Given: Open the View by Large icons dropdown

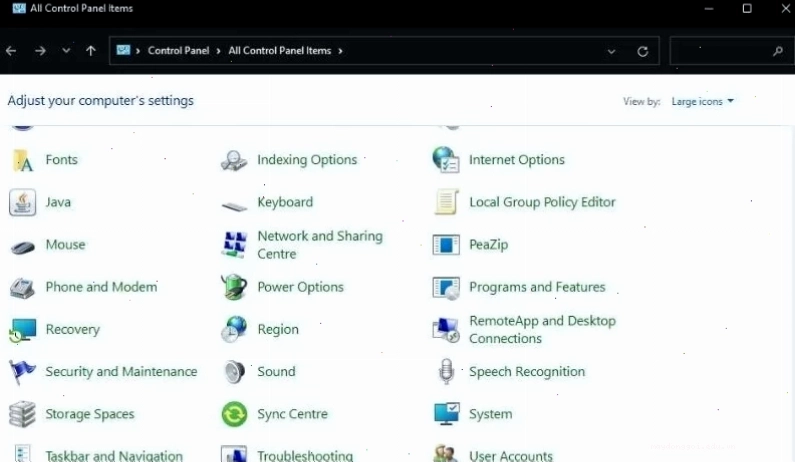Looking at the screenshot, I should 703,101.
